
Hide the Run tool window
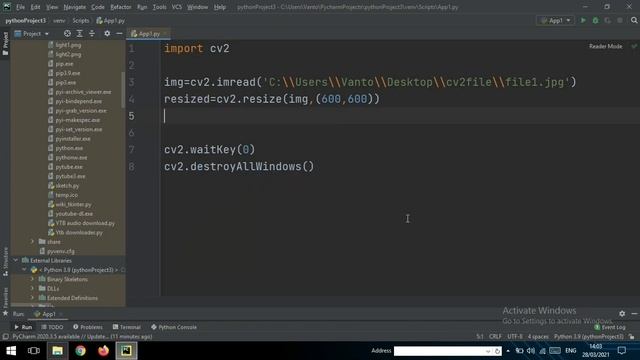pos(634,313)
